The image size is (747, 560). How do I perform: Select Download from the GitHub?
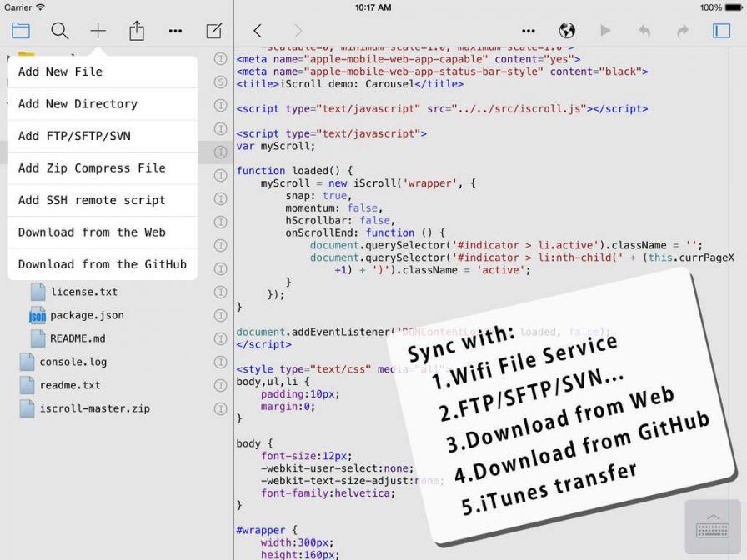click(102, 264)
